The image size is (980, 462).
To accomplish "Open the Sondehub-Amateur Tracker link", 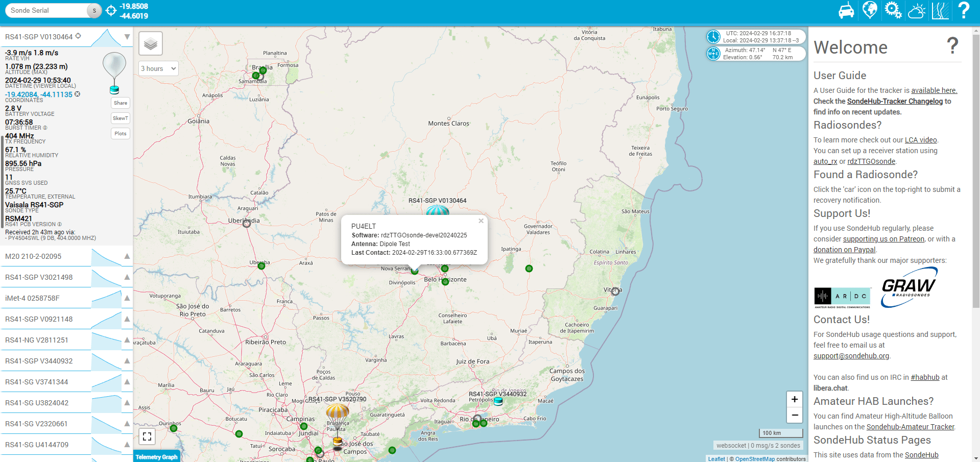I will tap(910, 427).
